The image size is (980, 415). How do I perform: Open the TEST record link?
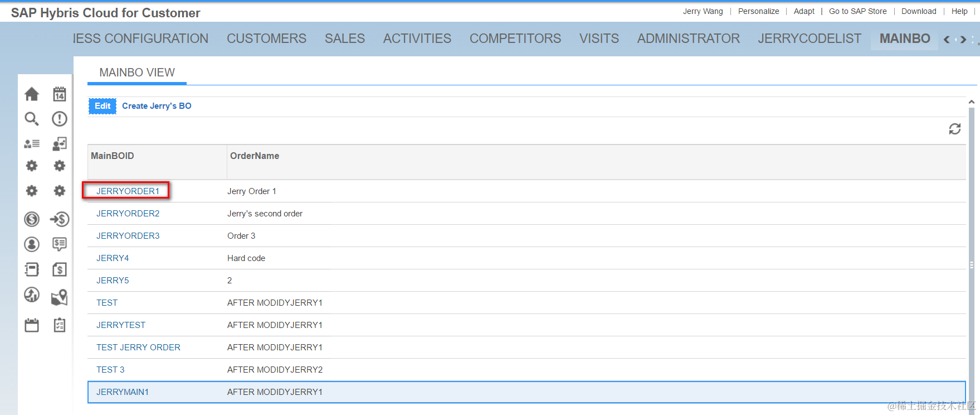107,303
